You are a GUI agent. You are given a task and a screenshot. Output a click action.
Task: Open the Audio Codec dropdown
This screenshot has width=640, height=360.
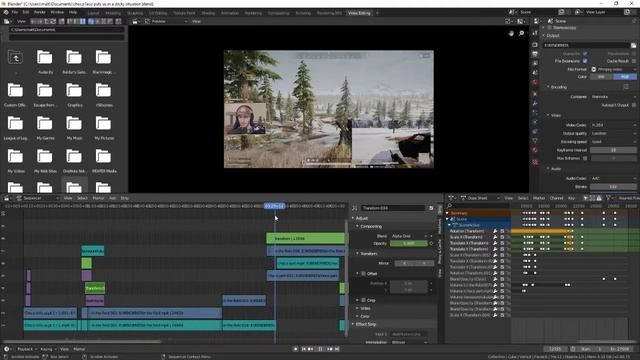pos(613,178)
